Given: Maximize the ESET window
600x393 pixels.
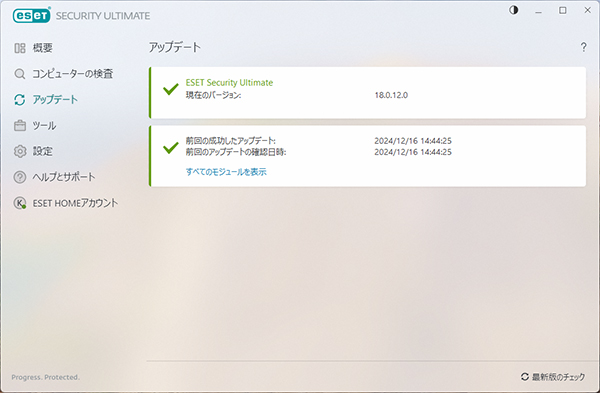Looking at the screenshot, I should pyautogui.click(x=562, y=10).
